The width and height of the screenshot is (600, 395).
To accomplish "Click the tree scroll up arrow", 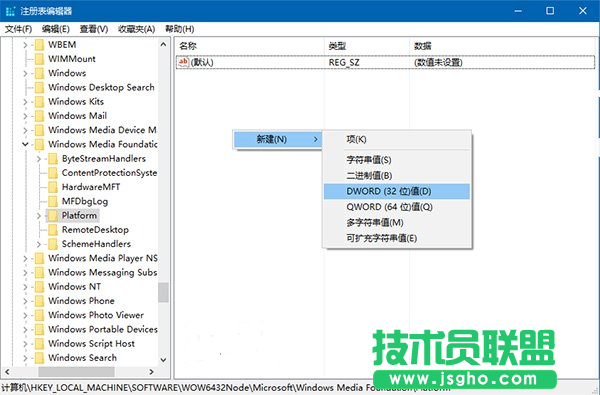I will pyautogui.click(x=163, y=45).
